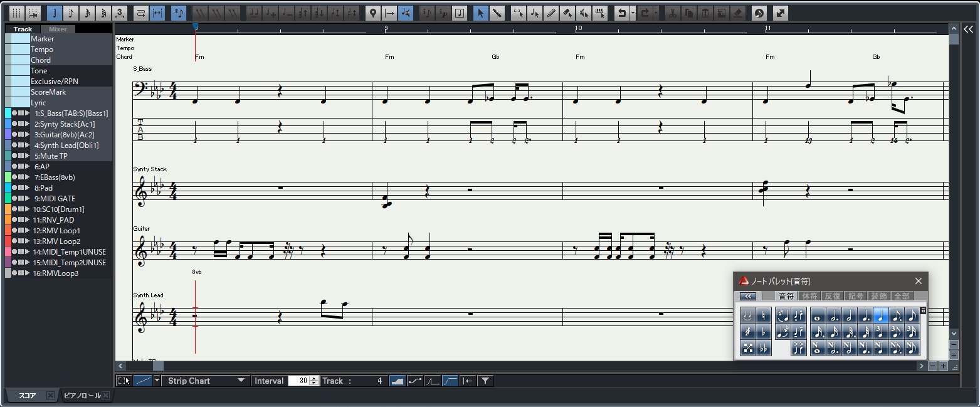
Task: Open the 休符 tab in the note palette
Action: click(x=809, y=296)
